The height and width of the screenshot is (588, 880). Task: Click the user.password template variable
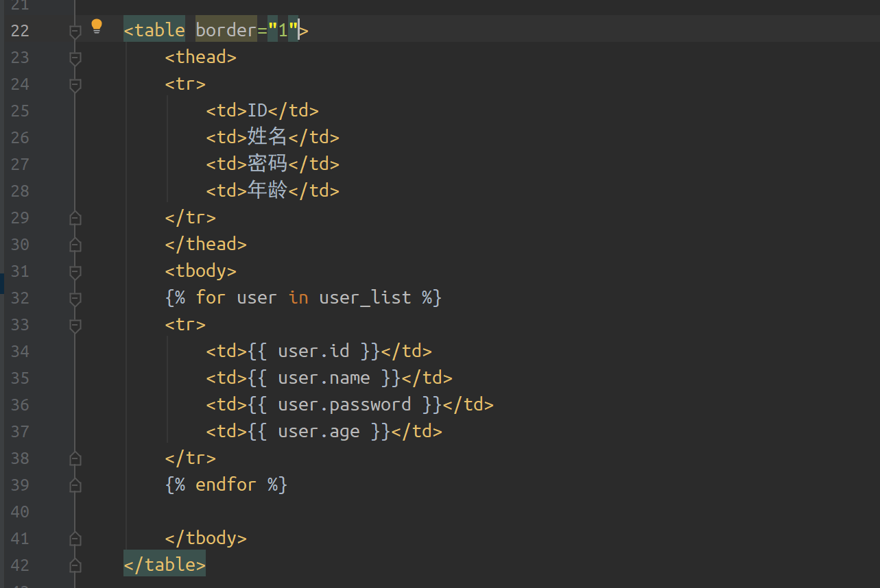344,405
